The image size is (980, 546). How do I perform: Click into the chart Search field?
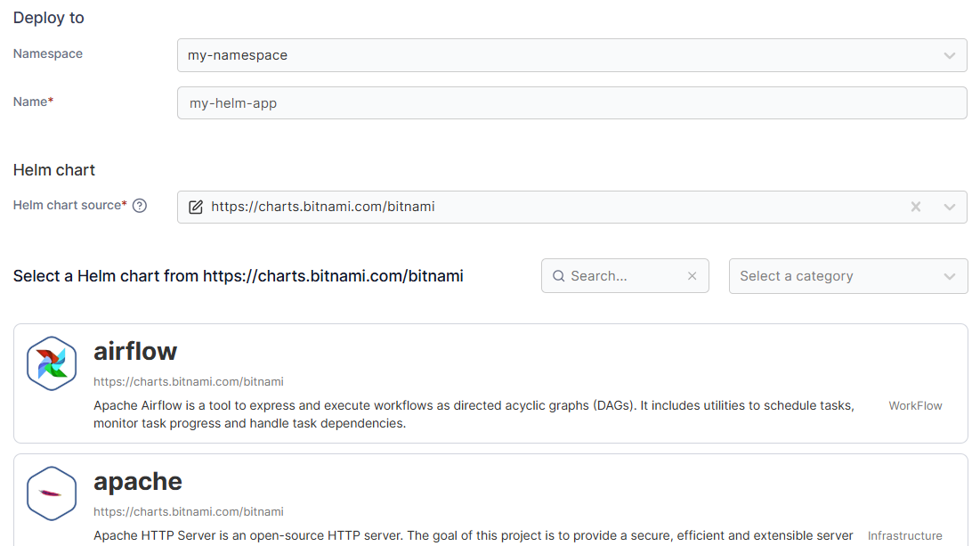pos(623,276)
